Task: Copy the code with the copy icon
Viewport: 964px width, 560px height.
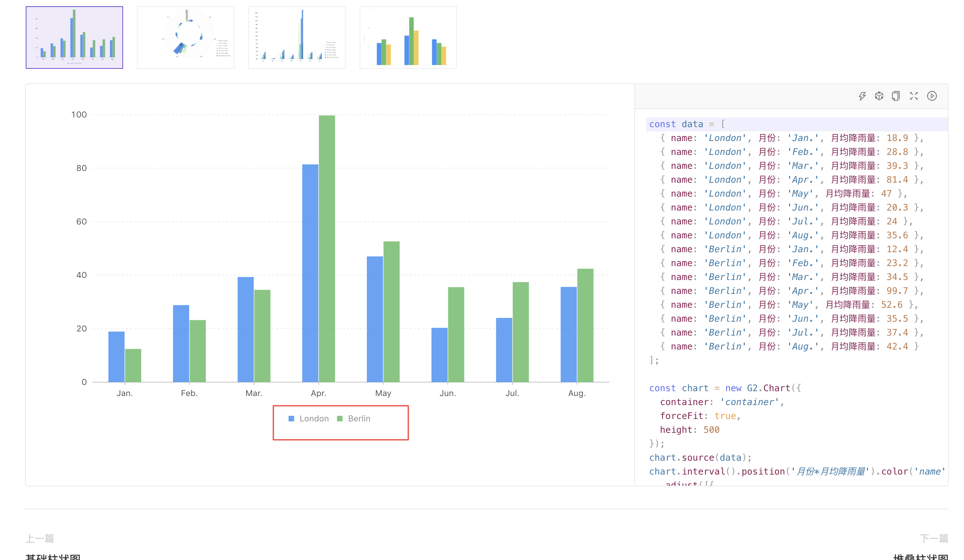Action: (x=895, y=96)
